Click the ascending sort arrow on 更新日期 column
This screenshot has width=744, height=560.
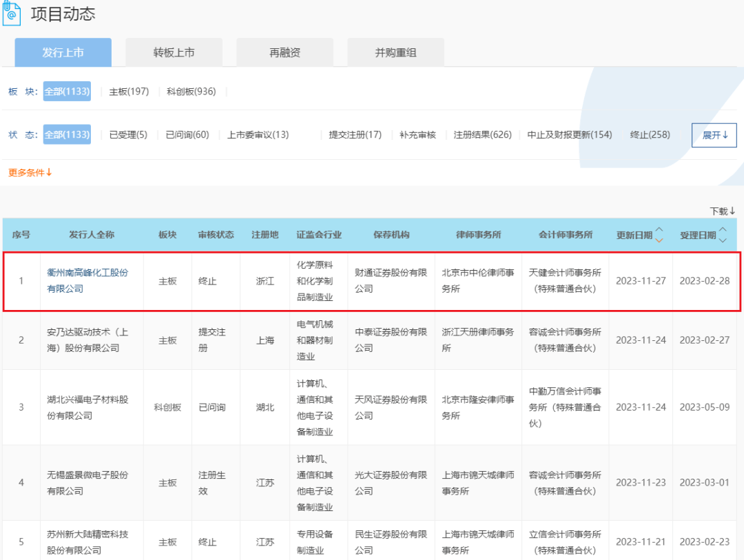(x=659, y=230)
